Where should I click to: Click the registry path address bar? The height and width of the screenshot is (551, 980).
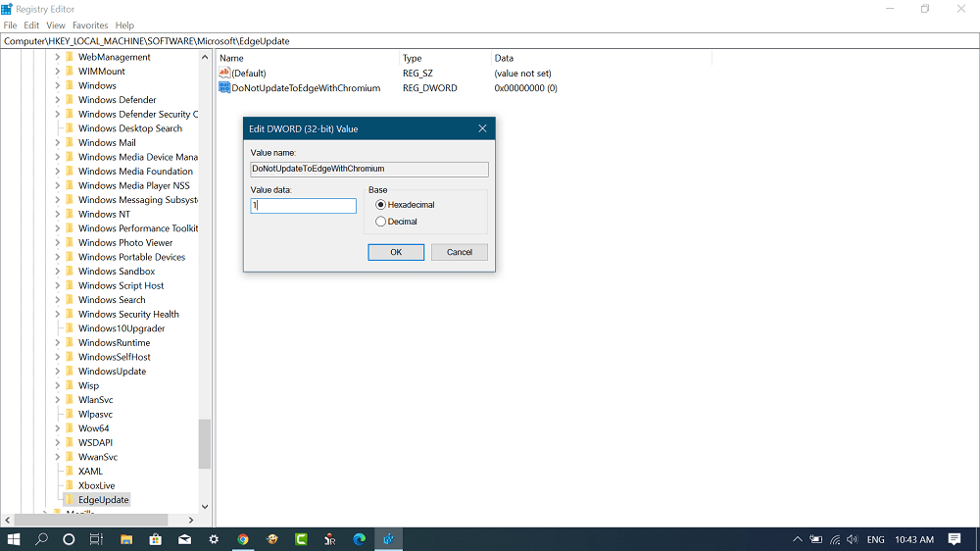tap(489, 41)
